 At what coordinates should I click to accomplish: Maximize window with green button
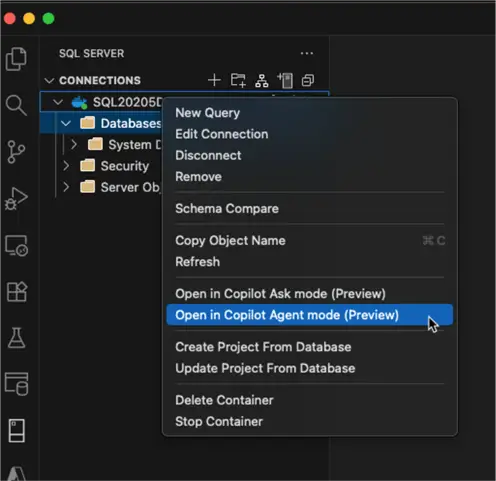[49, 18]
